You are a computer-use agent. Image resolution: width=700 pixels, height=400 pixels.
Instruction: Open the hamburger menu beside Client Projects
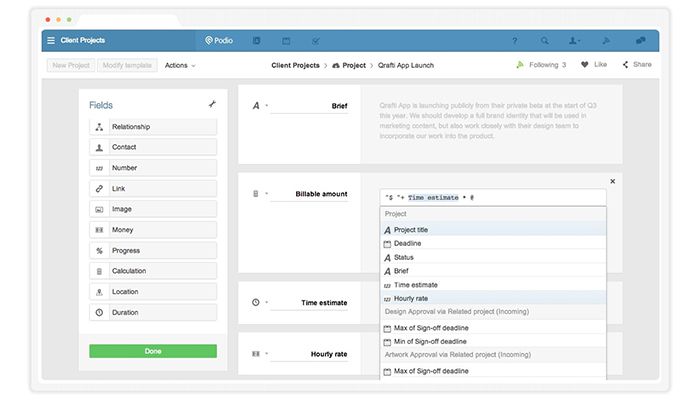51,40
